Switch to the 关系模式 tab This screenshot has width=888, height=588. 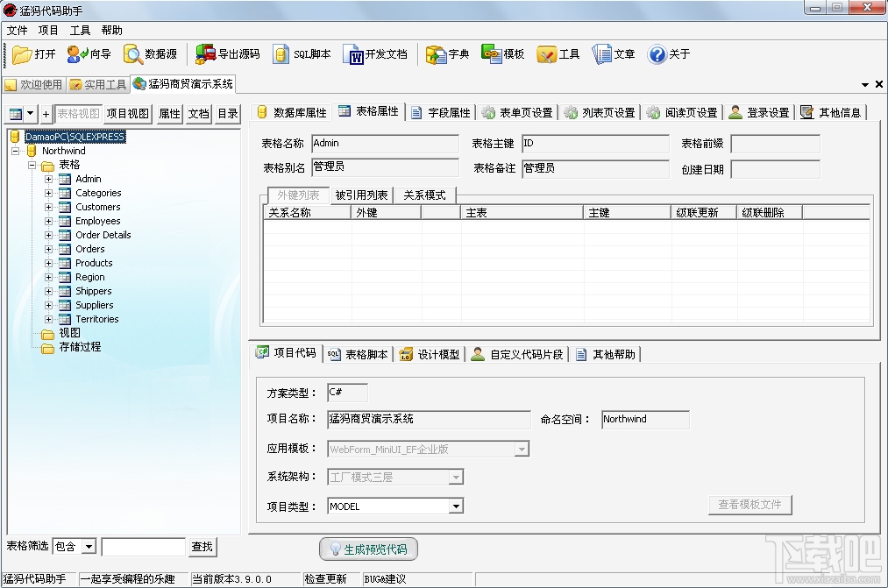(425, 195)
